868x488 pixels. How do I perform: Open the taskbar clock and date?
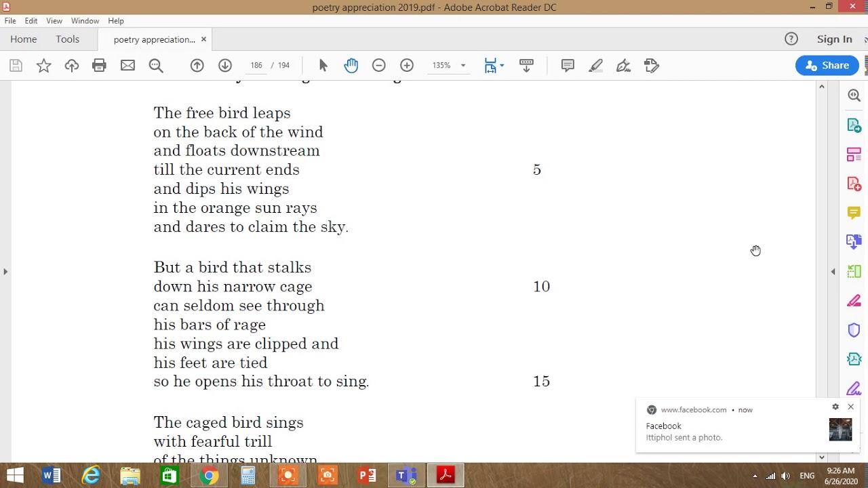(841, 476)
